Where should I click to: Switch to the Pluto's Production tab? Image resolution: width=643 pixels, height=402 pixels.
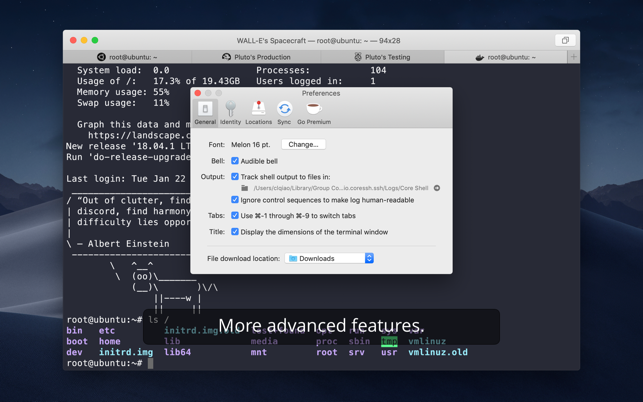[256, 57]
